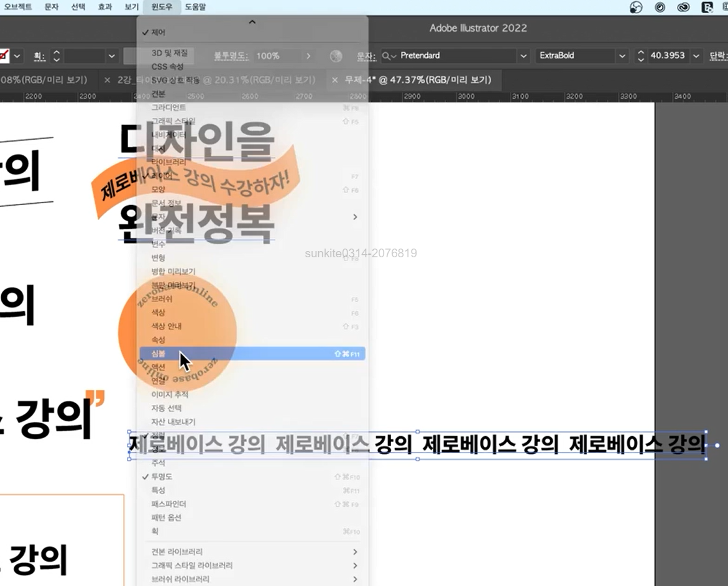Click the Recolor Artwork globe icon
The image size is (728, 586).
(x=336, y=56)
